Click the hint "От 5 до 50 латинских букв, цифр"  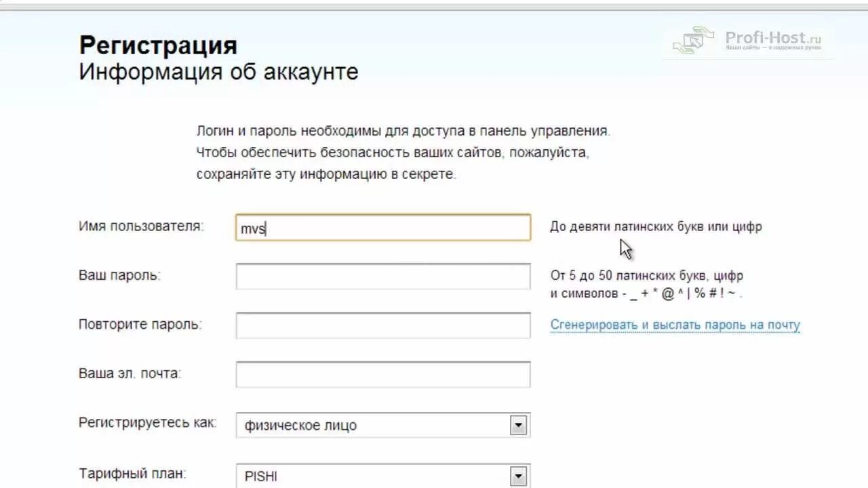[x=646, y=276]
